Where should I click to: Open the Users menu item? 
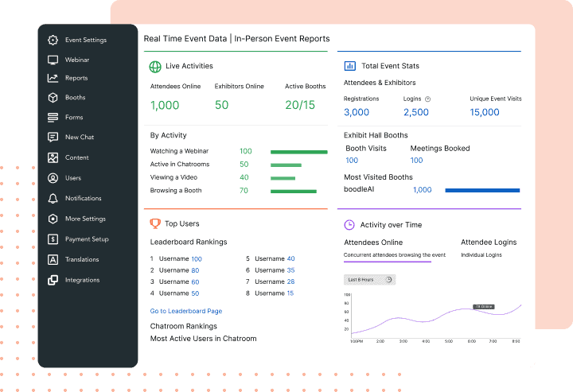coord(73,178)
